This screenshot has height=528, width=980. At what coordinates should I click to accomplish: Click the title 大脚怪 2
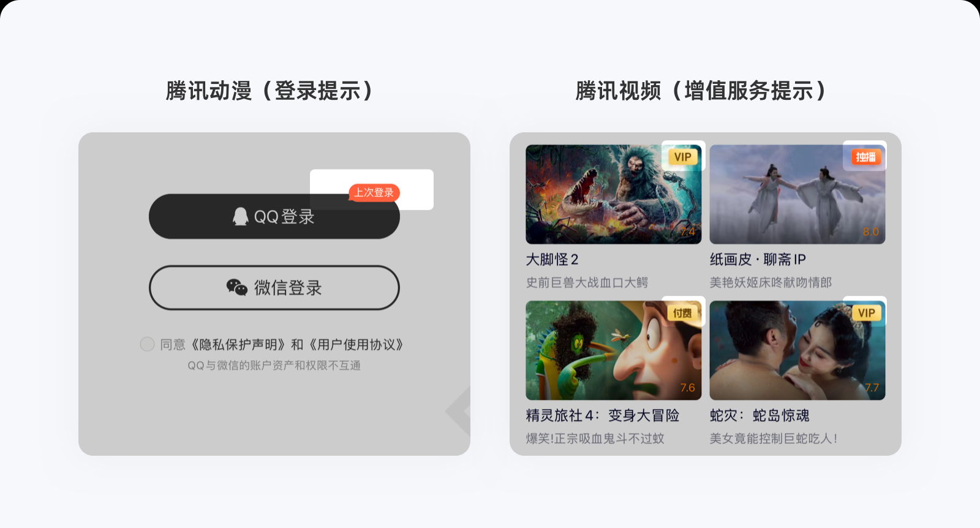pos(552,260)
